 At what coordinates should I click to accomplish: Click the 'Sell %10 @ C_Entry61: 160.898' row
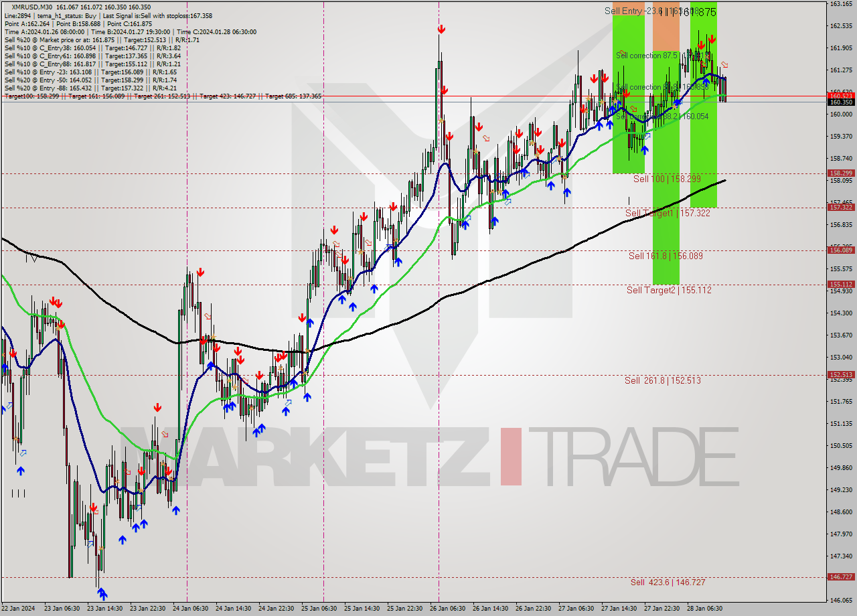(x=92, y=56)
